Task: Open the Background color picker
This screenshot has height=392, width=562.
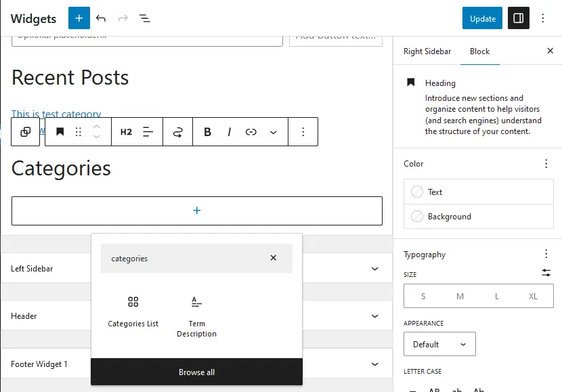Action: (479, 217)
